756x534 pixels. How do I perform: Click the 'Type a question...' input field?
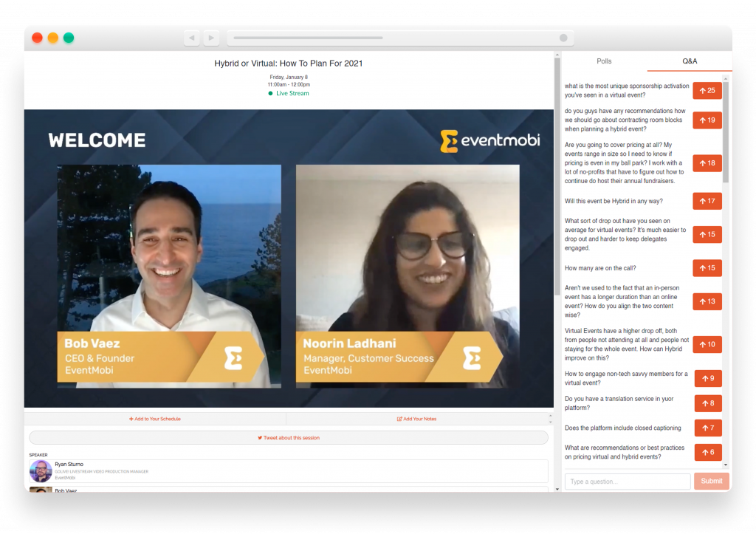pos(628,482)
